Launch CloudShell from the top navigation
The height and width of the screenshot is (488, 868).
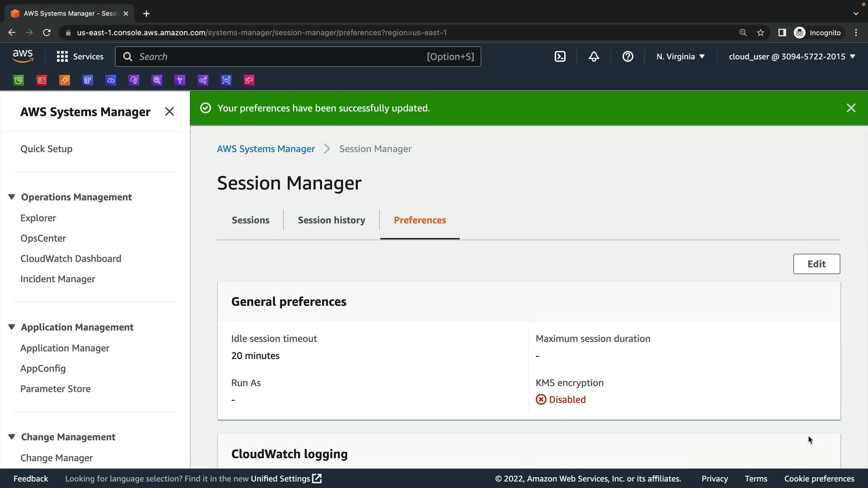pyautogui.click(x=560, y=56)
